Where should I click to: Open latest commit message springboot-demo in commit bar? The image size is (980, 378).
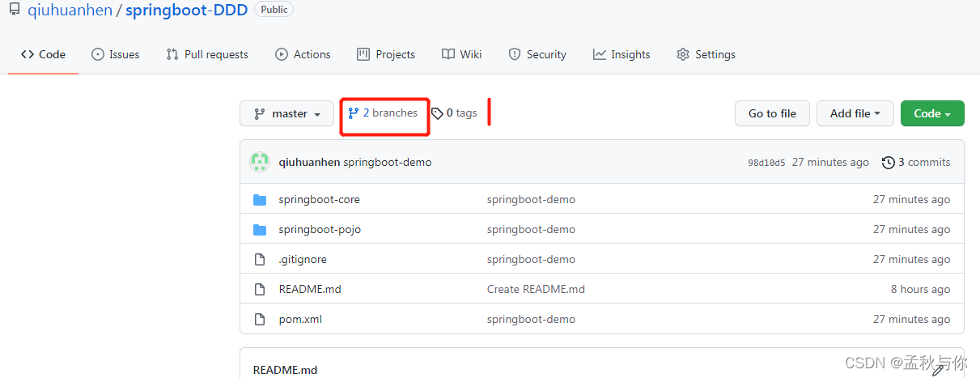click(388, 162)
